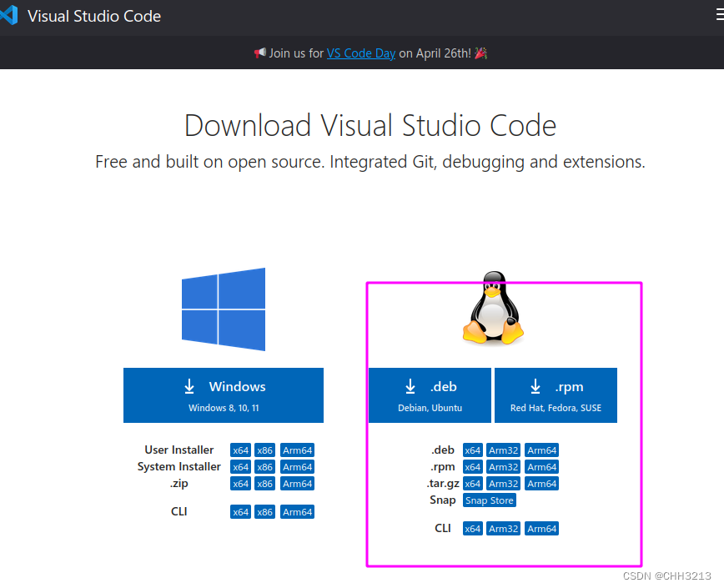Click the CLI label under Windows
Screen dimensions: 724x588
tap(179, 511)
